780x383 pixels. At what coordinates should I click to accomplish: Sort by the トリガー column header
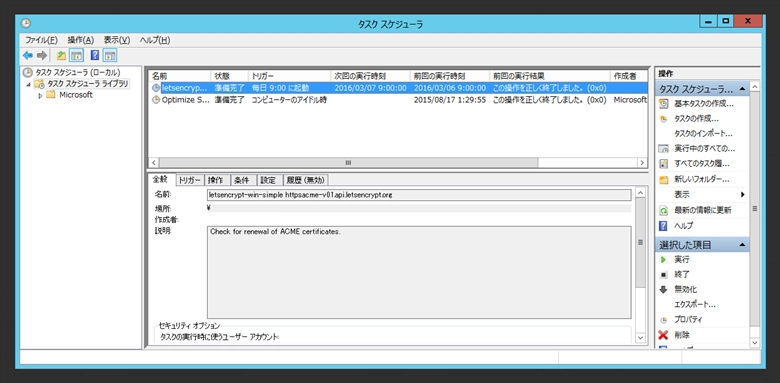(289, 76)
